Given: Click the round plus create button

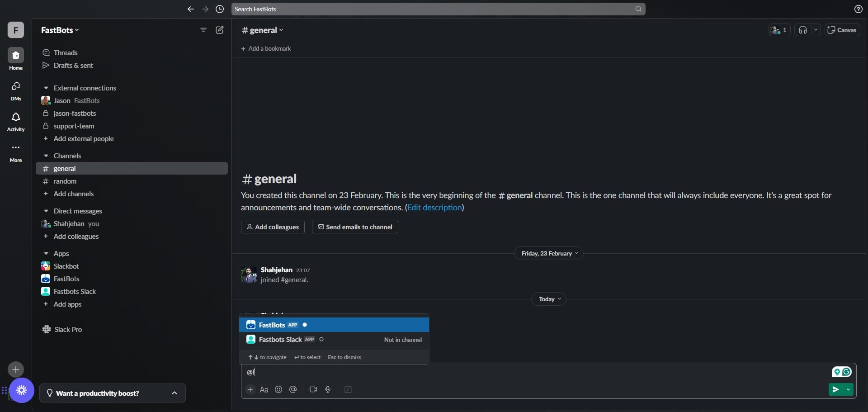Looking at the screenshot, I should click(16, 369).
